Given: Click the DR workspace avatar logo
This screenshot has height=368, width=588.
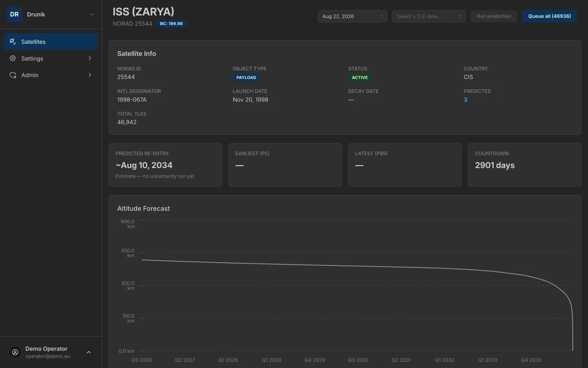Looking at the screenshot, I should pyautogui.click(x=14, y=14).
